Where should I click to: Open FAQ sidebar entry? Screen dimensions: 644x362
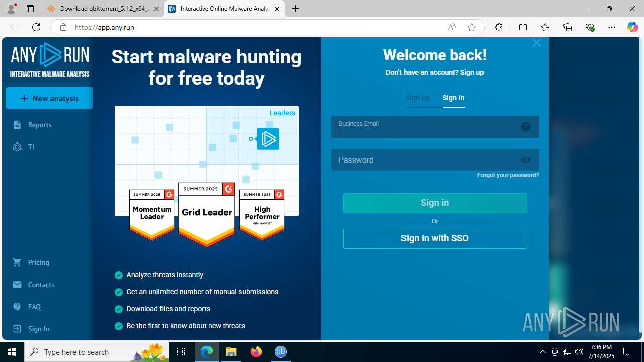34,307
